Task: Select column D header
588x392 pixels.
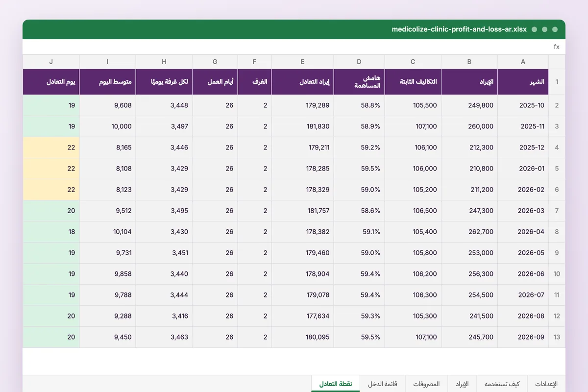Action: [x=359, y=62]
